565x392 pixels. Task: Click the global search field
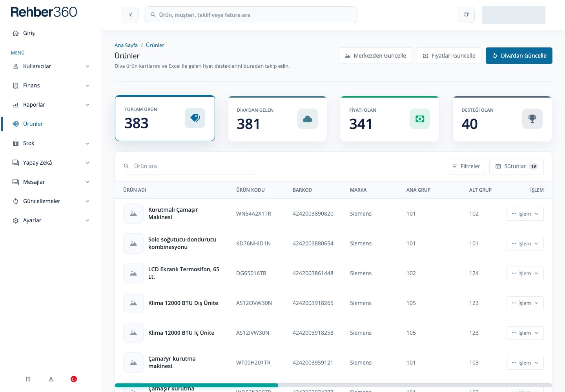[251, 15]
